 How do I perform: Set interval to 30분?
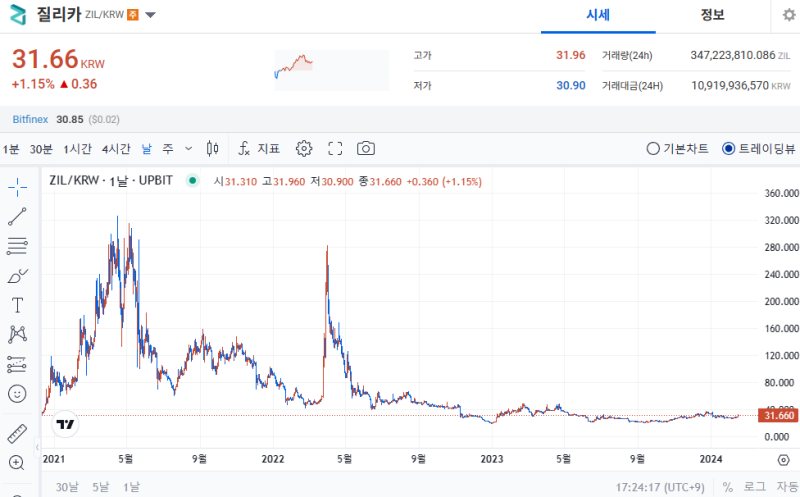41,149
